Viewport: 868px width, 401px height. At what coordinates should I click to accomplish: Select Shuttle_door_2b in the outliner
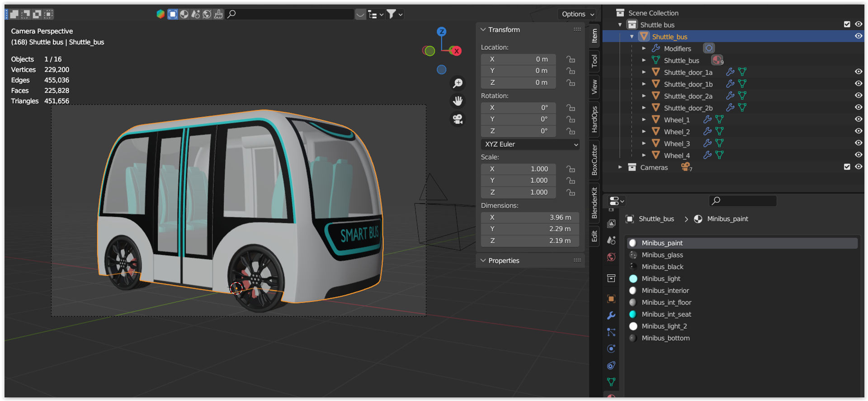click(x=688, y=108)
